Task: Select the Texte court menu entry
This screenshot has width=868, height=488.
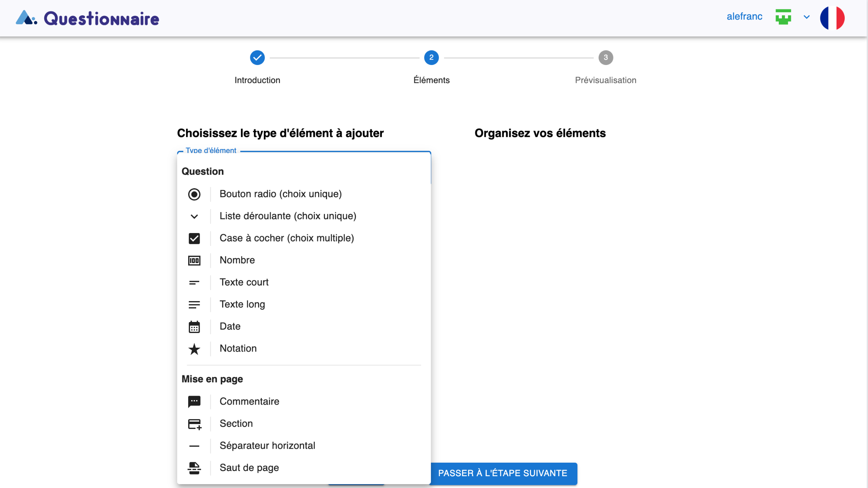Action: [x=244, y=282]
